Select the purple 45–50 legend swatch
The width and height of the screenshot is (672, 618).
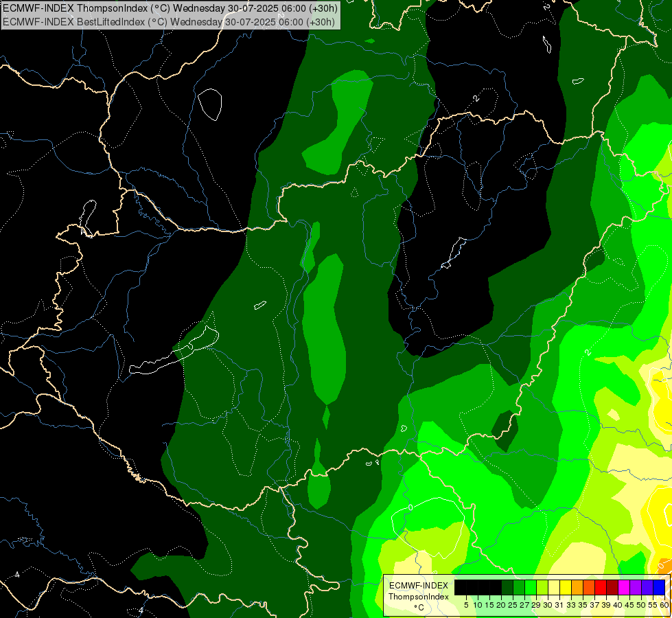pyautogui.click(x=636, y=587)
